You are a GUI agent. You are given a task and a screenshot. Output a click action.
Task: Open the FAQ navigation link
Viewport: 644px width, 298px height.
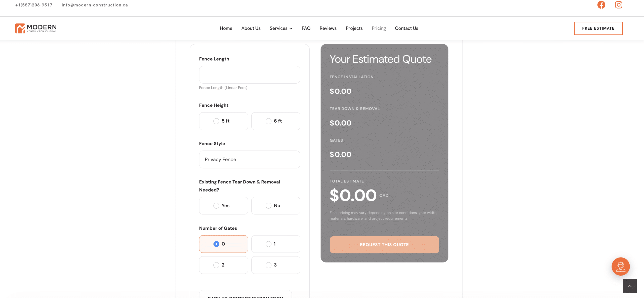306,28
